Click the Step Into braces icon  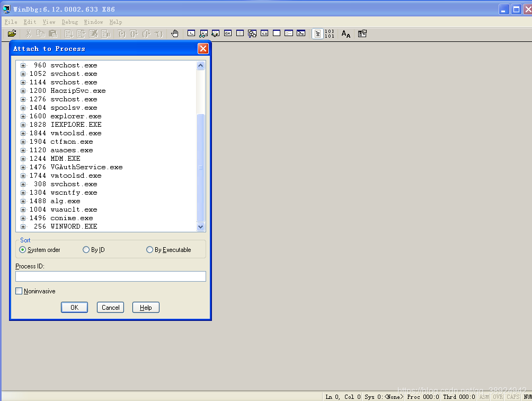point(122,33)
